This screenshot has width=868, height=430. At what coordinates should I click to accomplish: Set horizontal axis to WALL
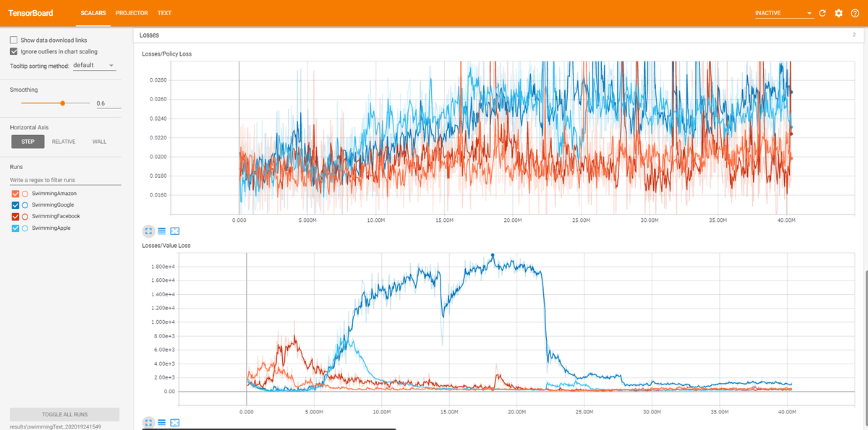point(99,142)
